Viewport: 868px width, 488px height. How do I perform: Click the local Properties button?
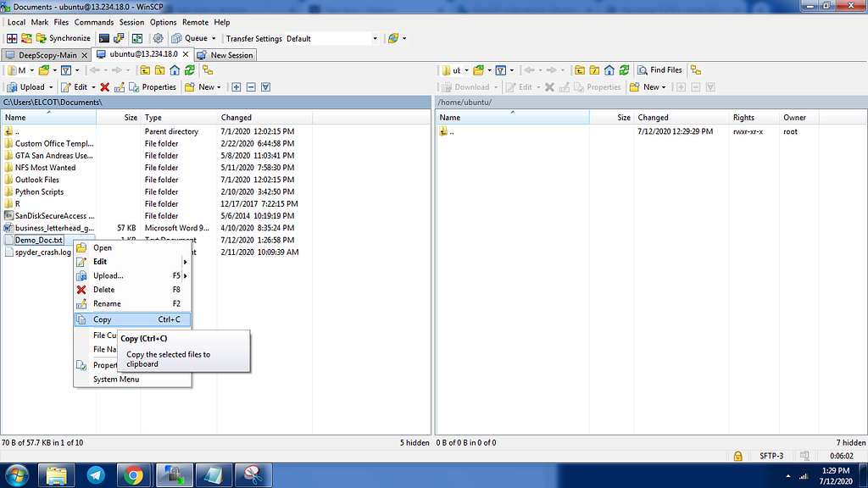point(153,87)
